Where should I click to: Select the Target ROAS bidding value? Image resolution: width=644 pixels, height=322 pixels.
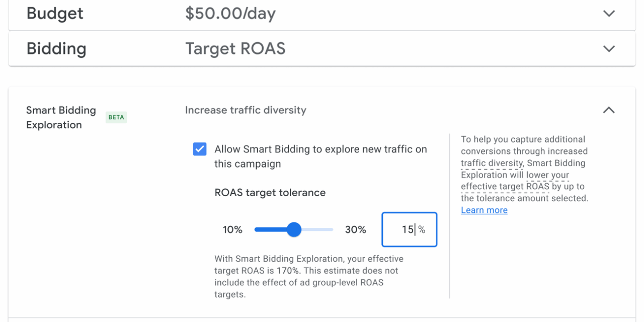pyautogui.click(x=235, y=48)
